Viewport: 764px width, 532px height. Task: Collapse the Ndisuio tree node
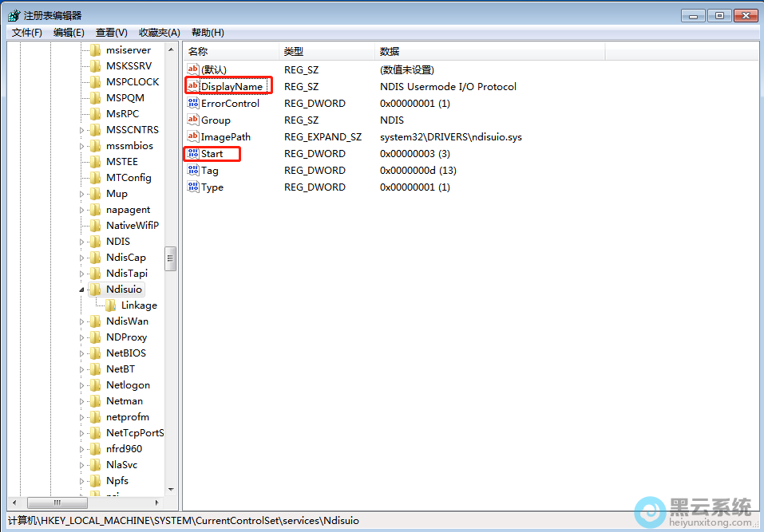81,290
